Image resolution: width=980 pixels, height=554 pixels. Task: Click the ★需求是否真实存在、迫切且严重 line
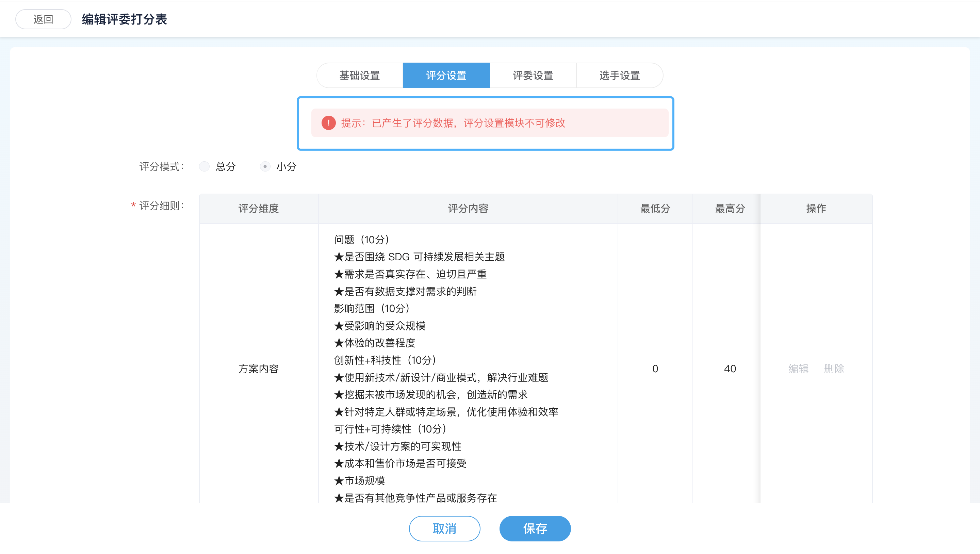click(x=410, y=274)
